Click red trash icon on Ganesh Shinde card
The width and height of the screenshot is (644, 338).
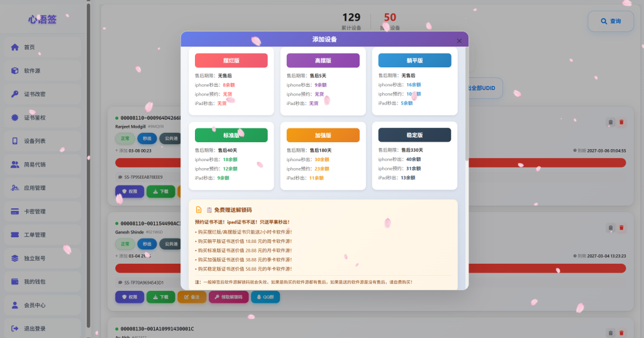(x=621, y=228)
